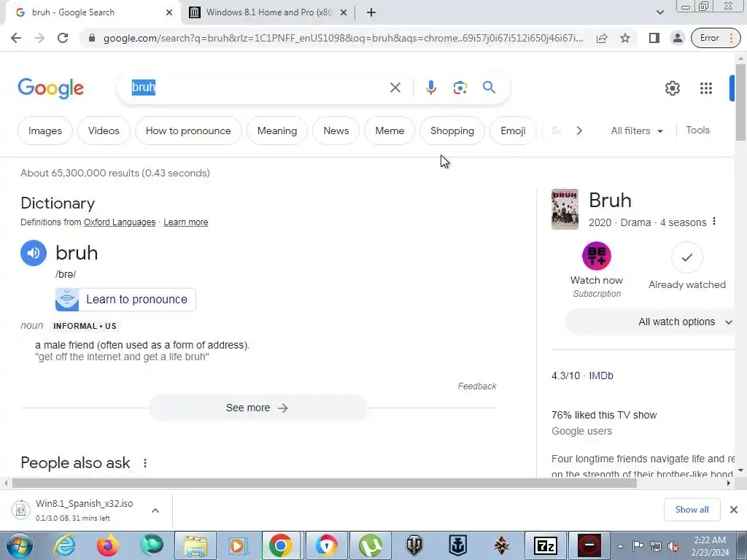Go to the Google logo homepage

(x=50, y=88)
